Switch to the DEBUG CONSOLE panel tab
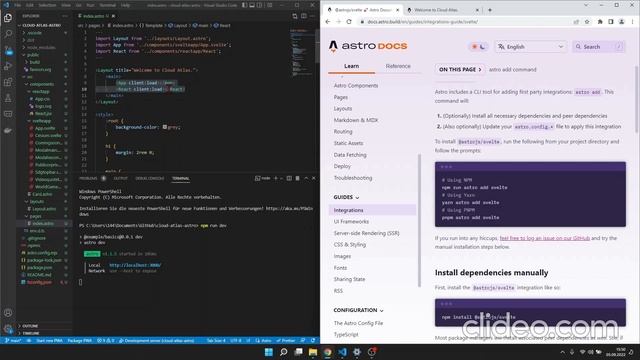The image size is (640, 360). (149, 178)
